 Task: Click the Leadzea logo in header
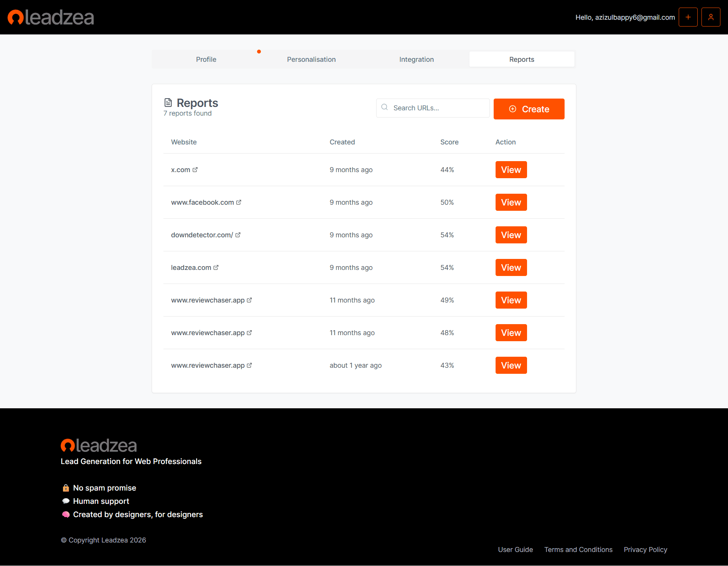coord(51,17)
